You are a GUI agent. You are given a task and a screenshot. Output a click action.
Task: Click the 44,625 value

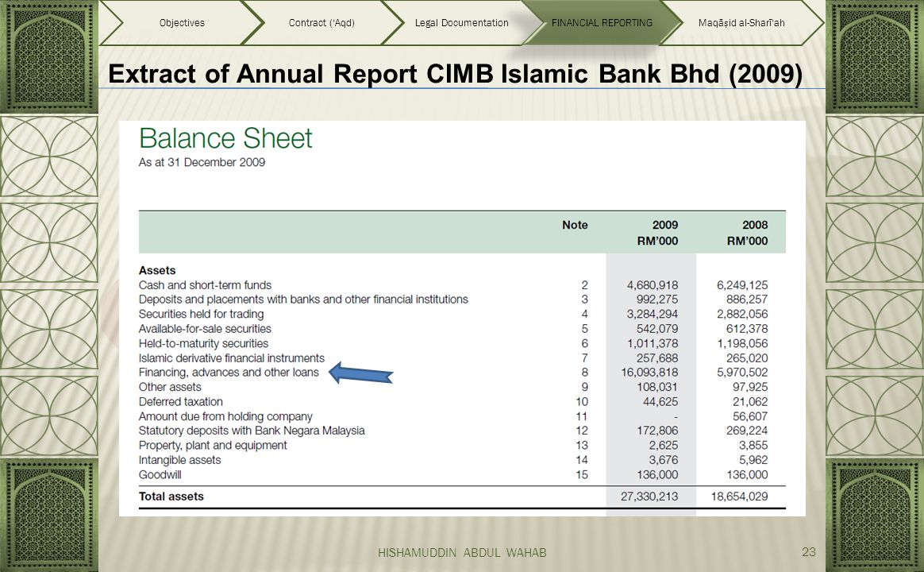660,401
